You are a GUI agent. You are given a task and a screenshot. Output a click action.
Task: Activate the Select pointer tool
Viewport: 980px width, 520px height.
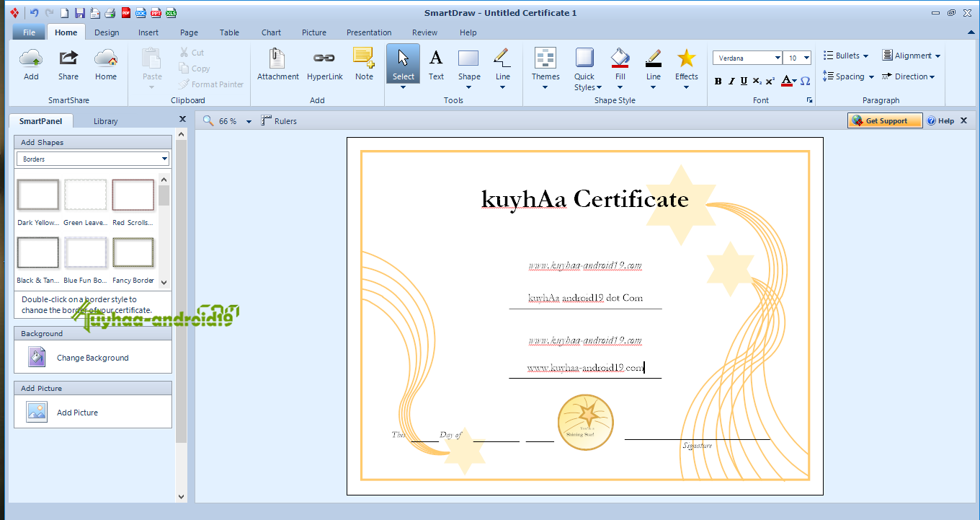[x=404, y=63]
